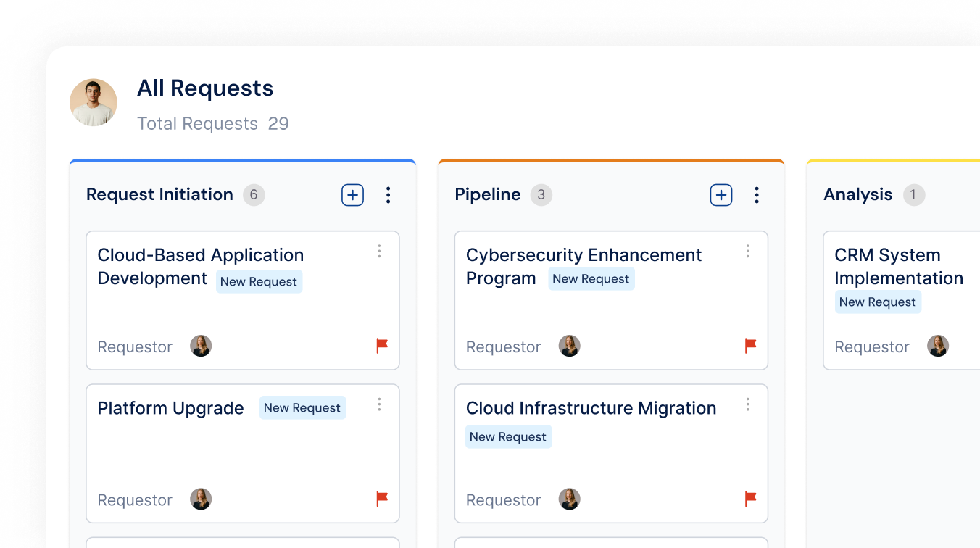Click the count badge 1 beside Analysis

coord(914,195)
